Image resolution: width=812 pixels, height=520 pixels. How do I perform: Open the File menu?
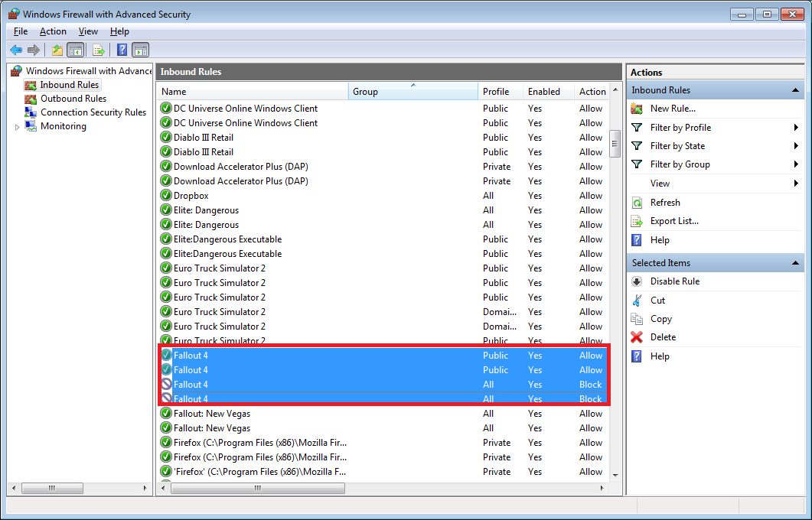(21, 31)
